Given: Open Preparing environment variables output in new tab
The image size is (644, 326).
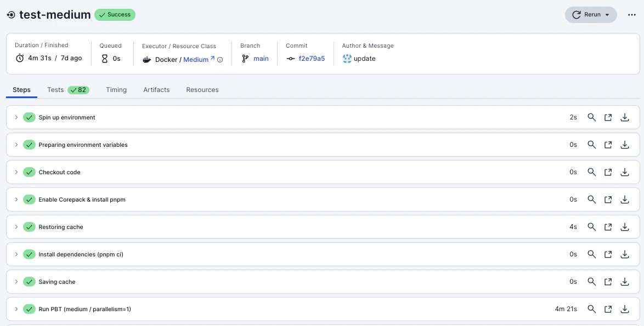Looking at the screenshot, I should (608, 145).
